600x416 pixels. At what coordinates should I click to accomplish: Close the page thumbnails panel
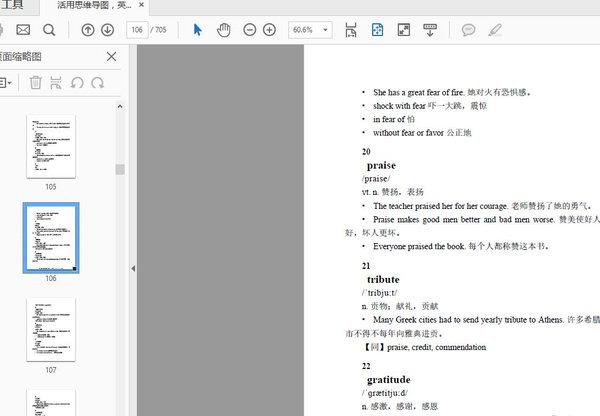point(111,57)
